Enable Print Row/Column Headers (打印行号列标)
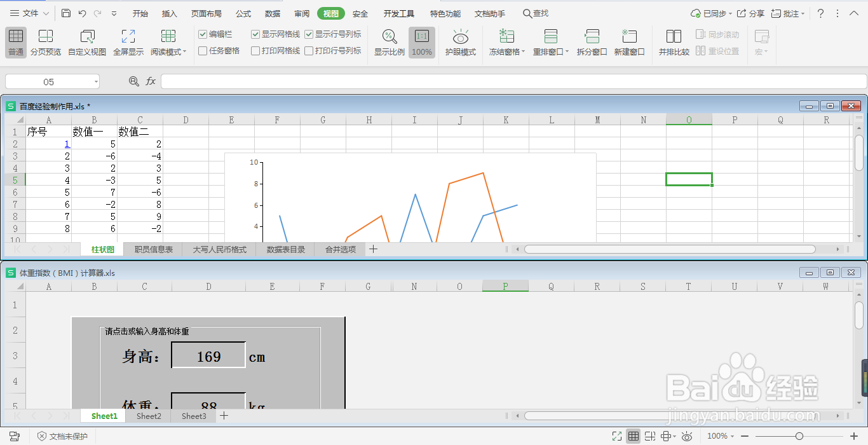The height and width of the screenshot is (445, 868). [x=309, y=51]
